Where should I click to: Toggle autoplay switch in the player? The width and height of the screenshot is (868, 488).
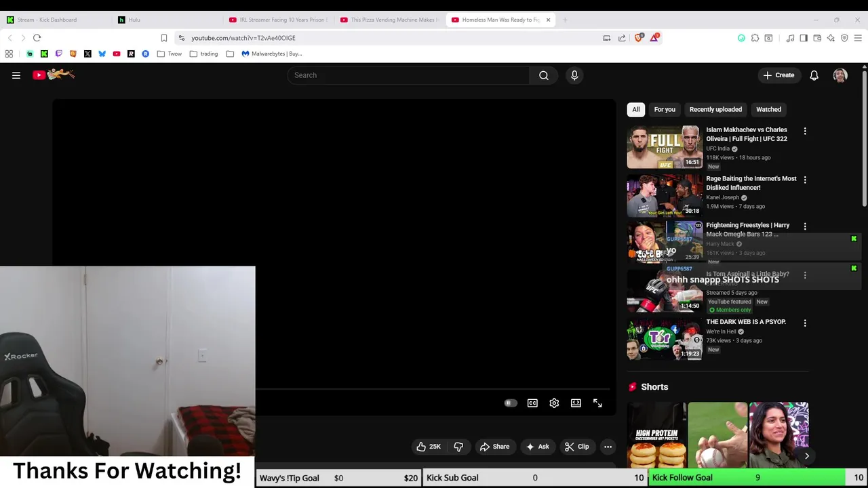[510, 403]
